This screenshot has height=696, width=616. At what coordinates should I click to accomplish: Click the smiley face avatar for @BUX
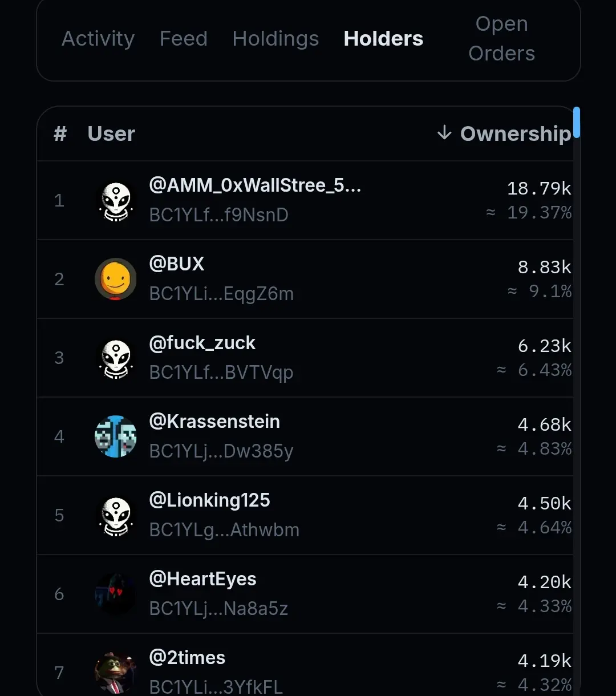[116, 279]
